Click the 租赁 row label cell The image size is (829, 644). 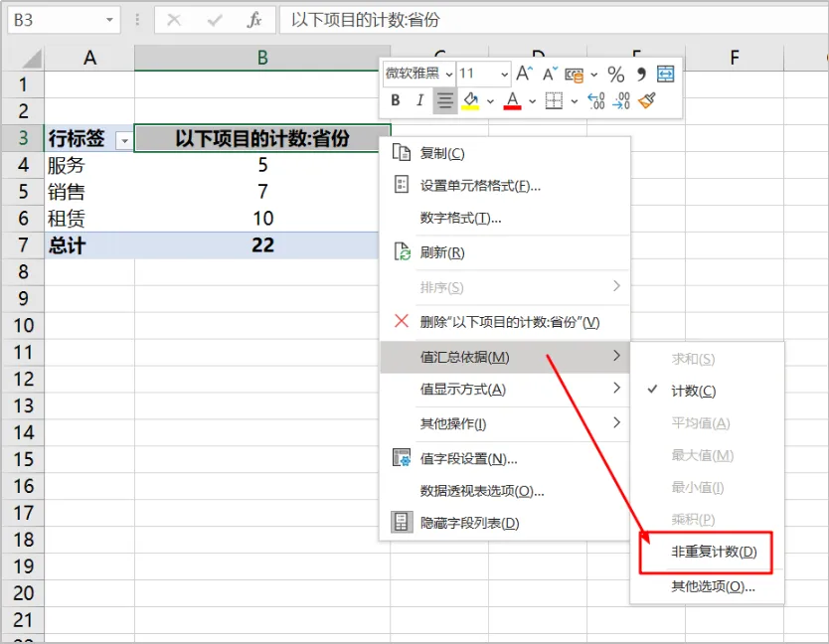tap(89, 219)
